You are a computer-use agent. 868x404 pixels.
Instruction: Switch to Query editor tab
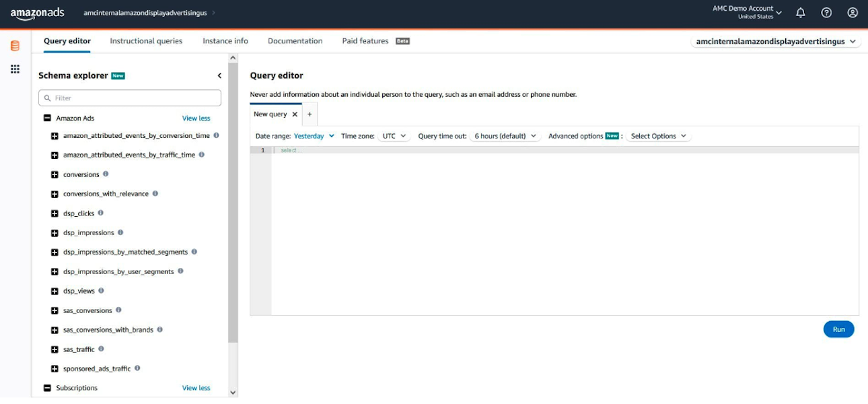(x=67, y=41)
